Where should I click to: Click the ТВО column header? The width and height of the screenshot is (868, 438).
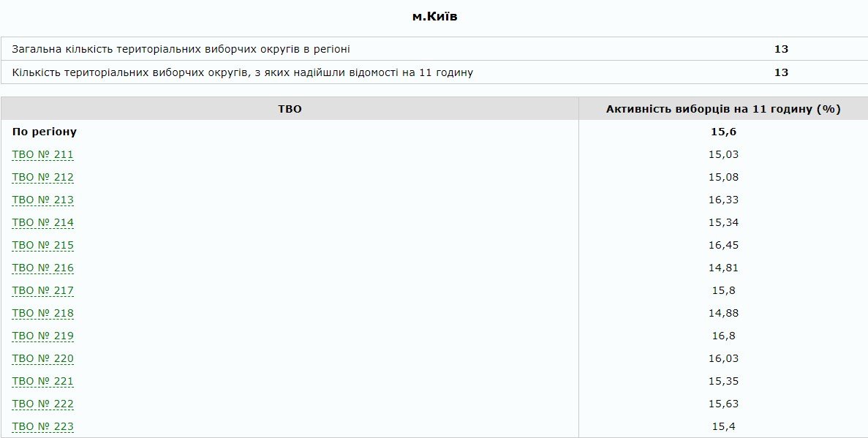pos(291,108)
